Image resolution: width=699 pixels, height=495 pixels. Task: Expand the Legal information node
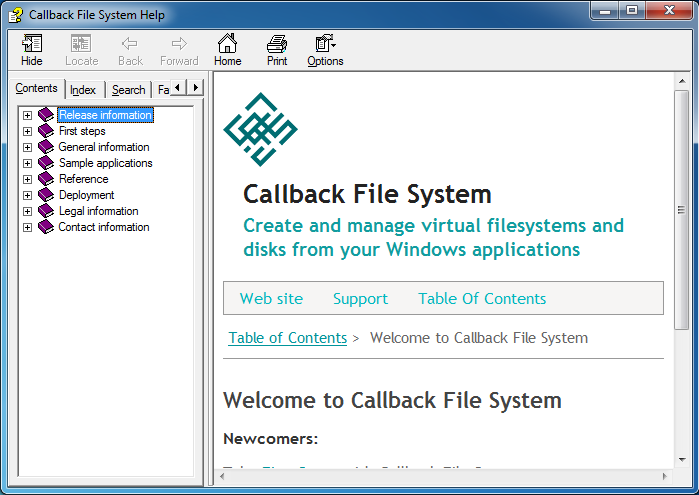click(x=28, y=212)
